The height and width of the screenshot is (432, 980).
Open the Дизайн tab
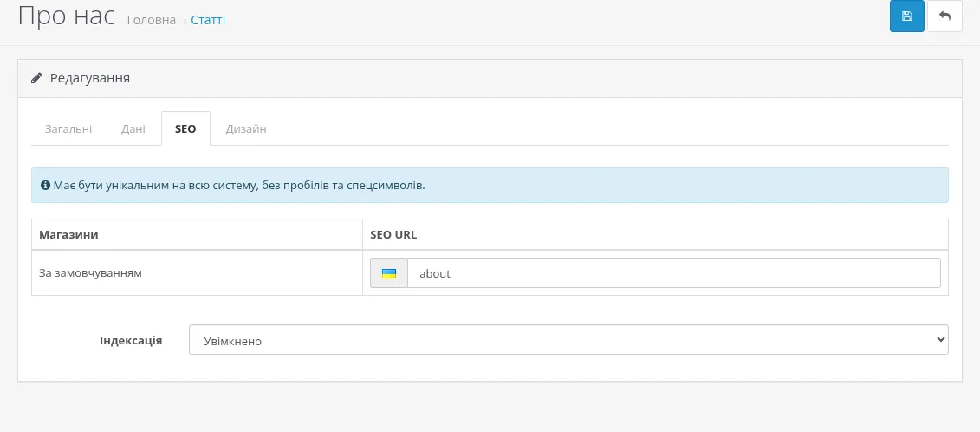[x=246, y=129]
